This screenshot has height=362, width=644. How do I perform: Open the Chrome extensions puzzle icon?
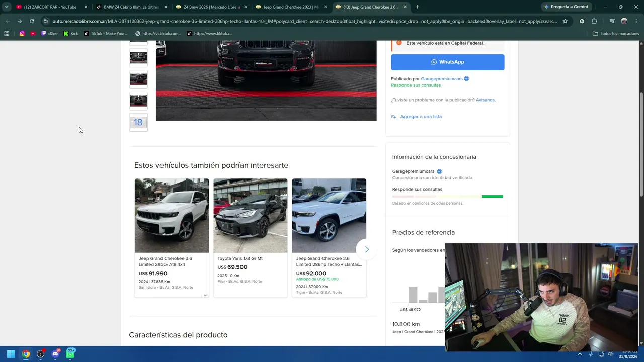tap(594, 21)
